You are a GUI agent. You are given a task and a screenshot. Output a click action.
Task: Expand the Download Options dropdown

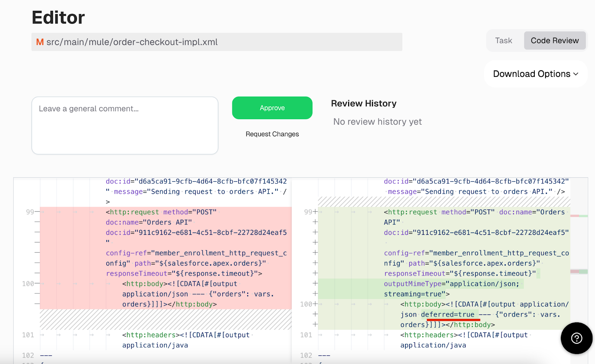tap(535, 74)
